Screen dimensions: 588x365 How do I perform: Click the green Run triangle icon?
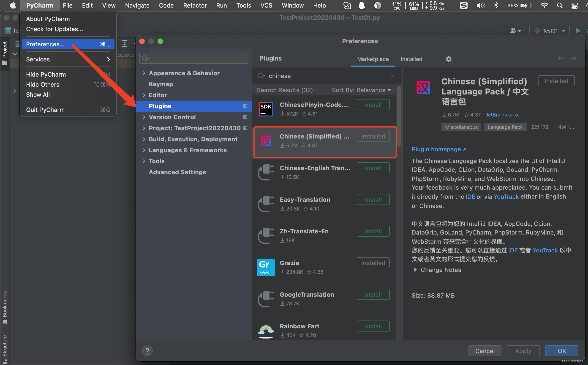point(578,31)
